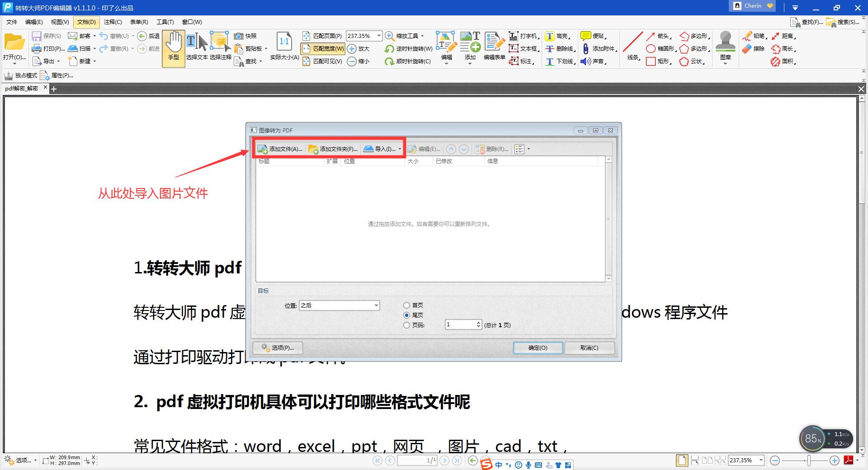Select the Pencil (铅笔) tool
This screenshot has width=868, height=470.
754,36
